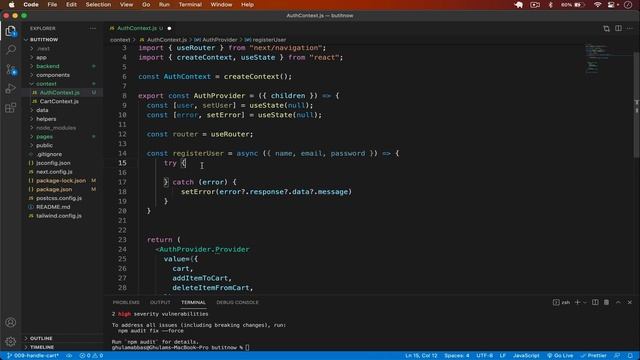The height and width of the screenshot is (360, 640).
Task: Click AuthProvider in the breadcrumb
Action: tap(220, 40)
